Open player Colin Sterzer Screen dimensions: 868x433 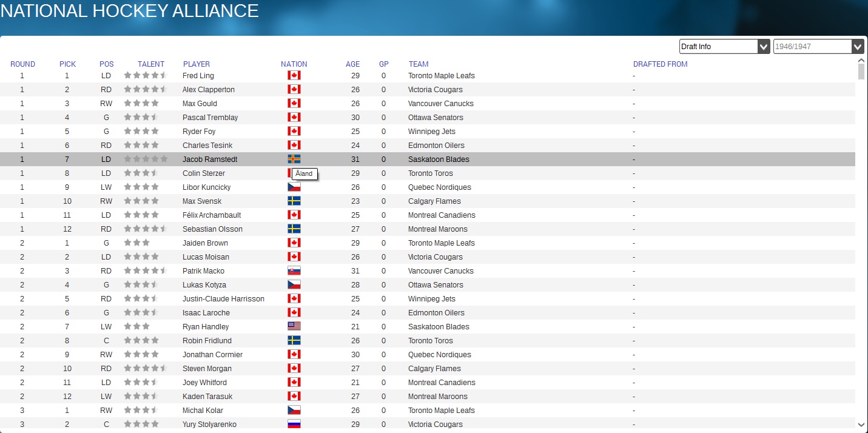[x=204, y=173]
